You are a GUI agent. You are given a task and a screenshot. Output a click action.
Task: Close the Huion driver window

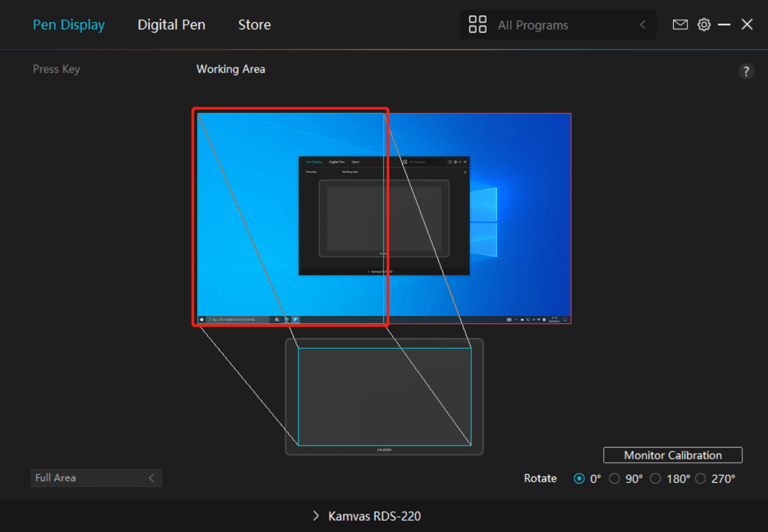point(747,24)
